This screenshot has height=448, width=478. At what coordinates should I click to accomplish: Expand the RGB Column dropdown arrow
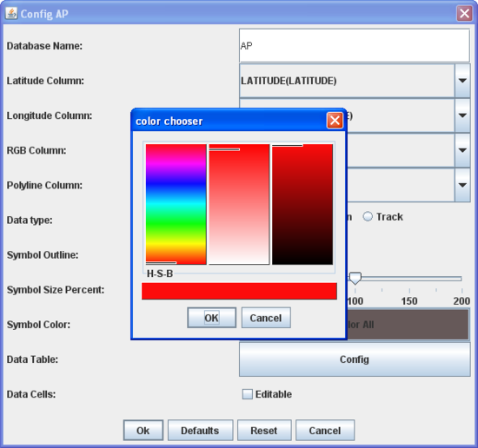(462, 150)
